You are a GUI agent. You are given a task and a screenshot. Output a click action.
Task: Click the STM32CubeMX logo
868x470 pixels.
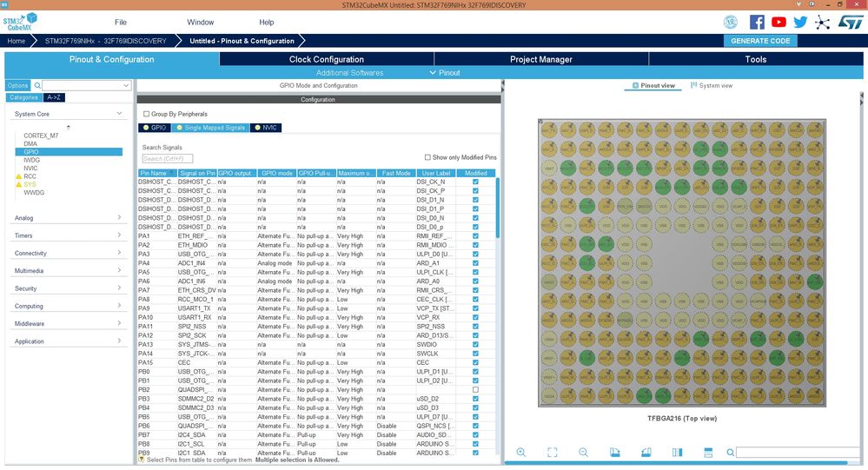point(20,22)
